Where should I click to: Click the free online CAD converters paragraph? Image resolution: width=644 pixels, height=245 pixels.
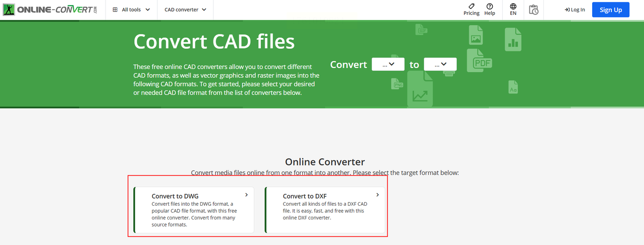tap(226, 80)
